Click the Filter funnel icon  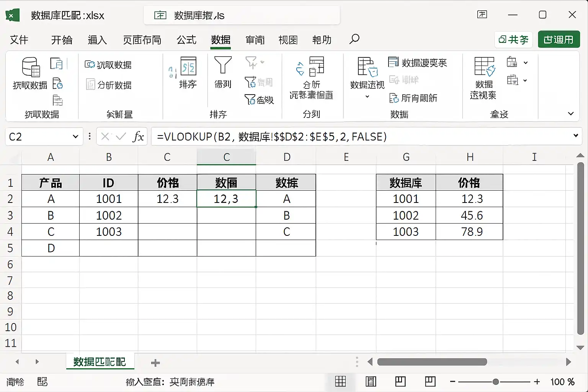223,65
